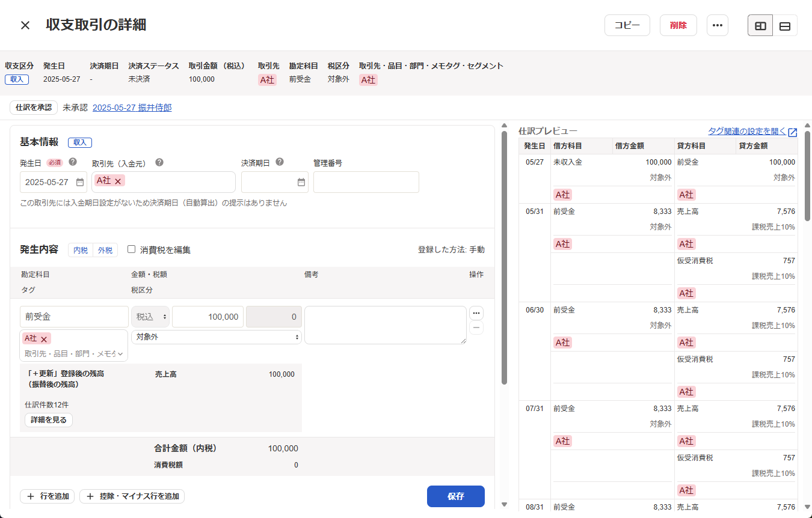Screen dimensions: 812x518
Task: Open the help icon next to 決済期日
Action: tap(280, 162)
